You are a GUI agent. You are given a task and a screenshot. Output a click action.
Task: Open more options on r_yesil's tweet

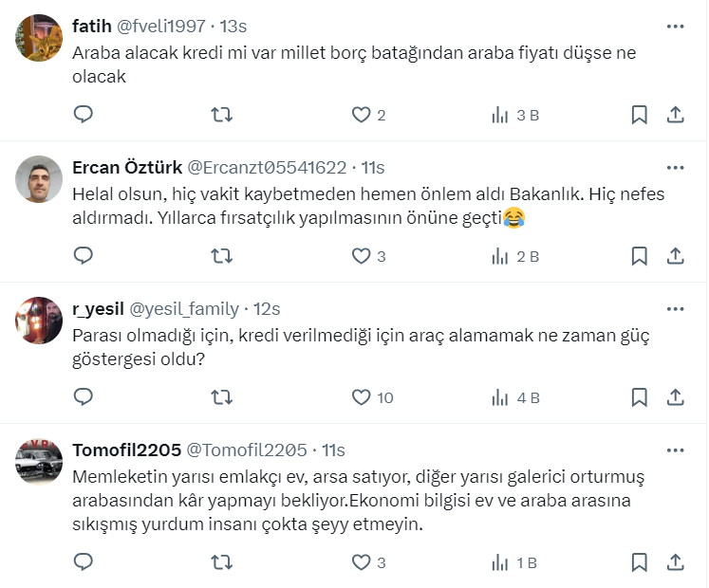675,309
